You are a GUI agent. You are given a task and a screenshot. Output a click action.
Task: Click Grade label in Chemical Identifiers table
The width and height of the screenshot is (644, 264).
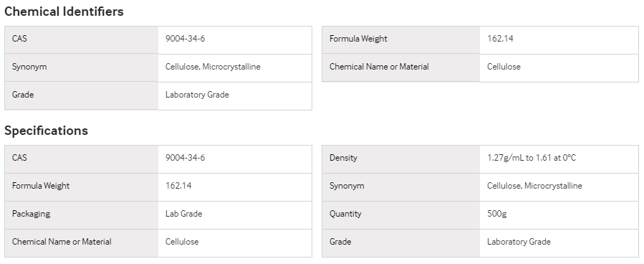pyautogui.click(x=23, y=95)
